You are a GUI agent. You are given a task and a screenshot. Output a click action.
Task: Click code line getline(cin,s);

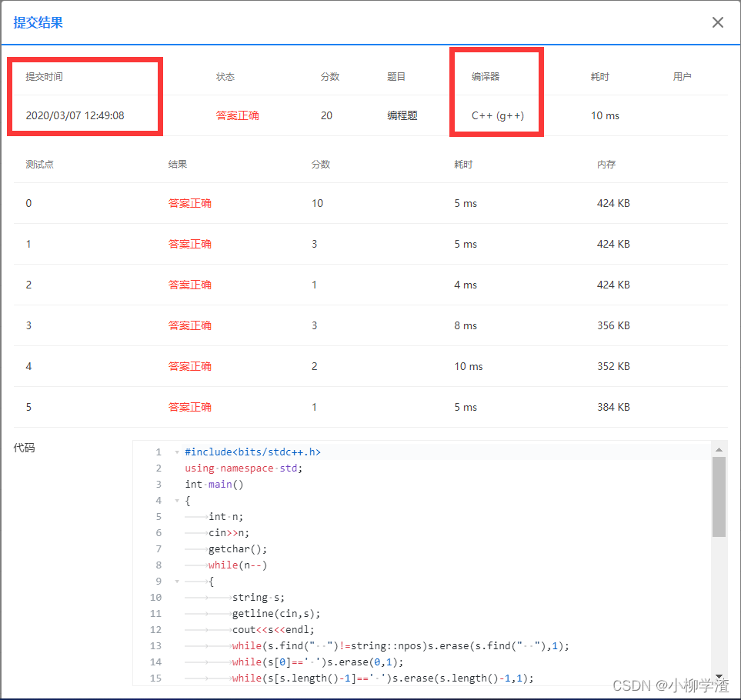point(276,614)
